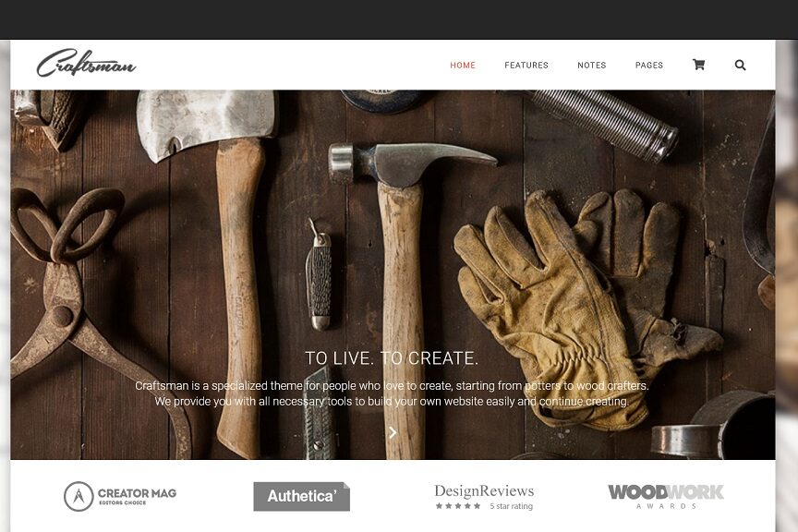The height and width of the screenshot is (532, 798).
Task: Advance slider with the white chevron arrow
Action: point(393,433)
